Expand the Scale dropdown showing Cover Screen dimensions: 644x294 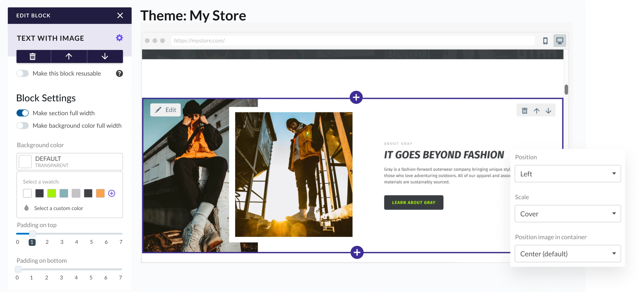click(x=567, y=214)
